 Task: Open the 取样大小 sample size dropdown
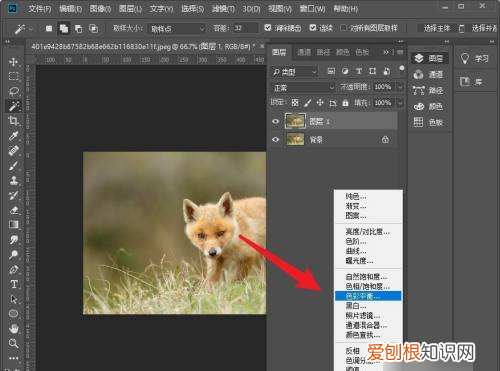click(177, 29)
